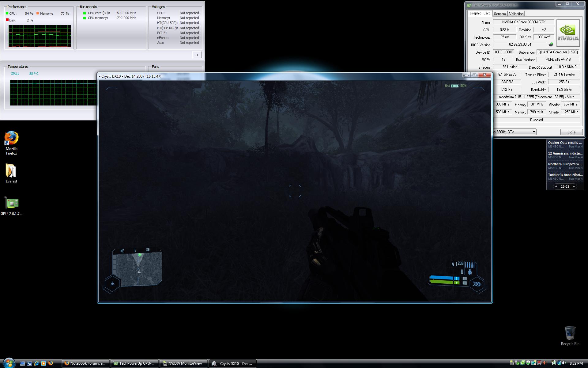Open the system volume speaker icon

564,363
